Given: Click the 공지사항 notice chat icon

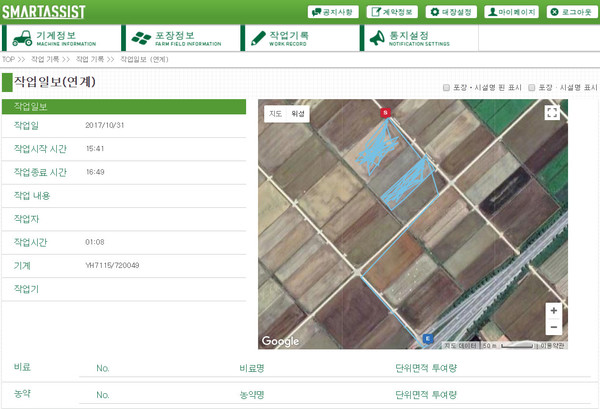Looking at the screenshot, I should click(x=317, y=12).
